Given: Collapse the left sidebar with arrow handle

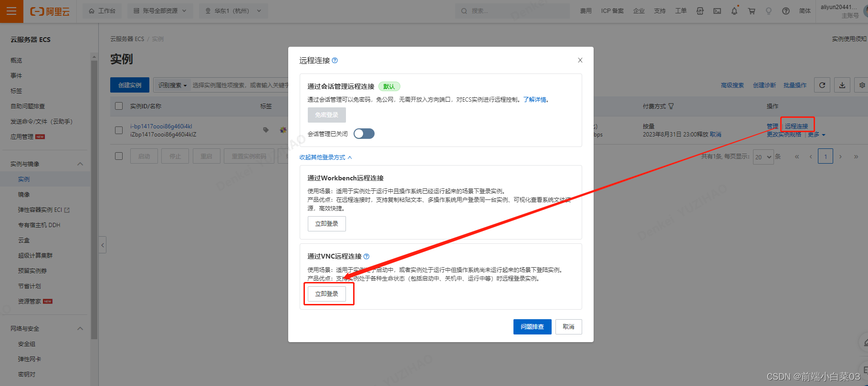Looking at the screenshot, I should point(103,245).
